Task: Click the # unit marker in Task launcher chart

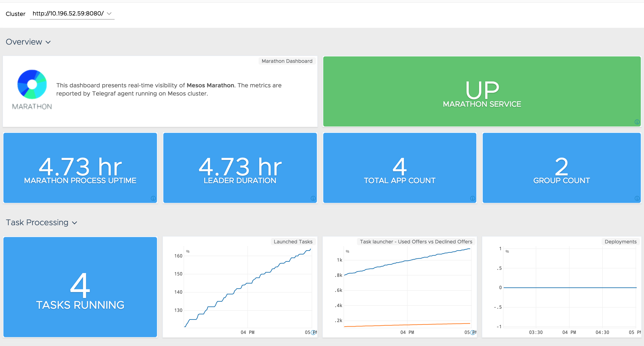Action: pyautogui.click(x=347, y=251)
